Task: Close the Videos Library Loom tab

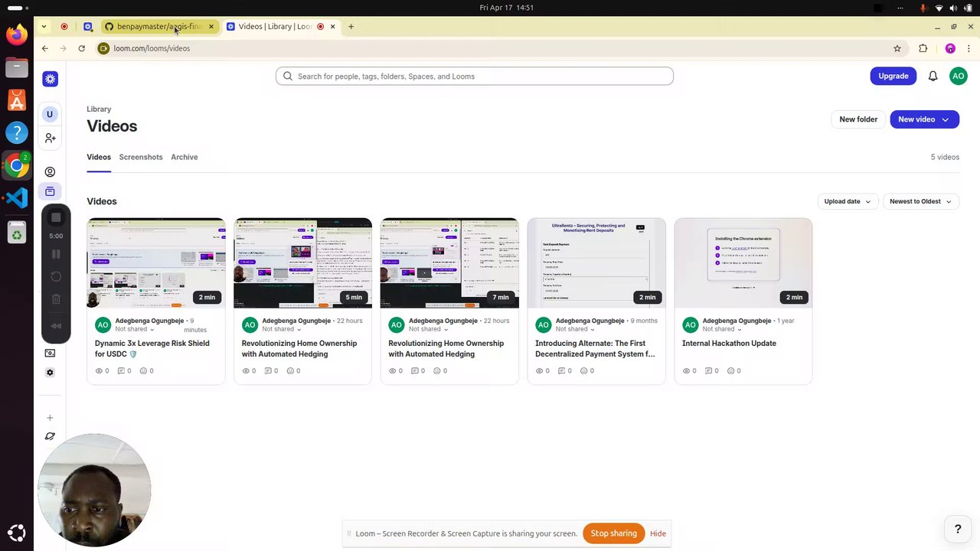Action: (332, 27)
